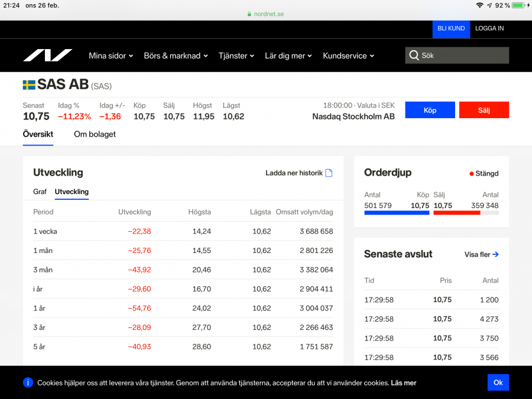Click the arrow next to Visa fler
This screenshot has width=532, height=399.
[x=495, y=255]
